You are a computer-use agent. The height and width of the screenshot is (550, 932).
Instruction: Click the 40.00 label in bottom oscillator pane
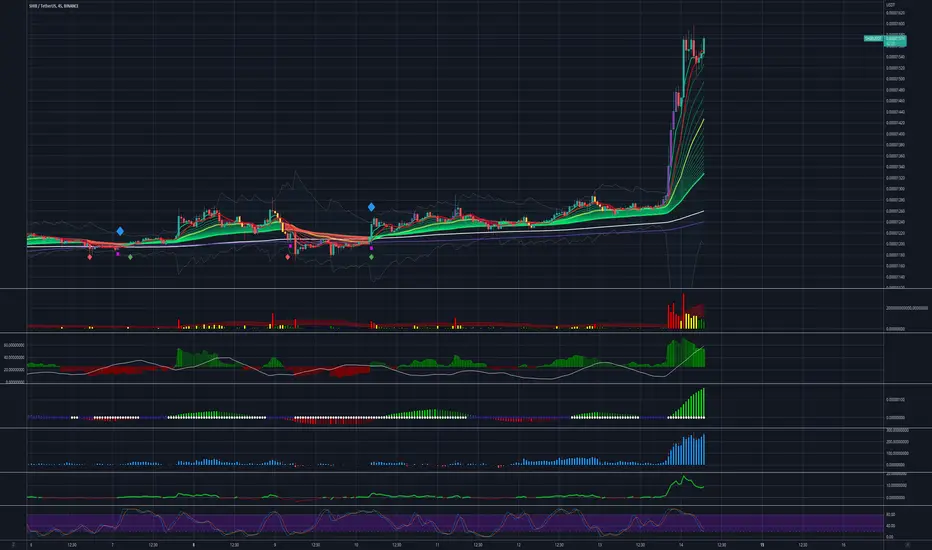pos(890,526)
